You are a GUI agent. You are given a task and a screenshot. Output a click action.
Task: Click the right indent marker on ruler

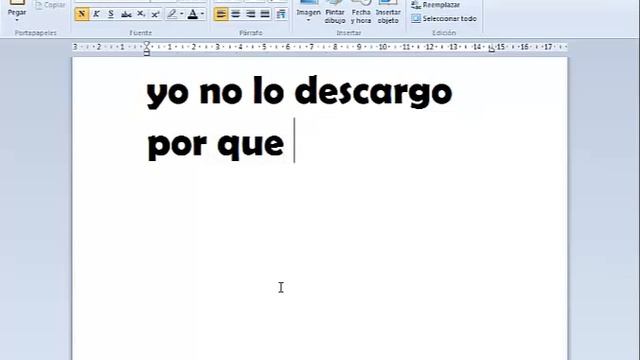coord(491,49)
